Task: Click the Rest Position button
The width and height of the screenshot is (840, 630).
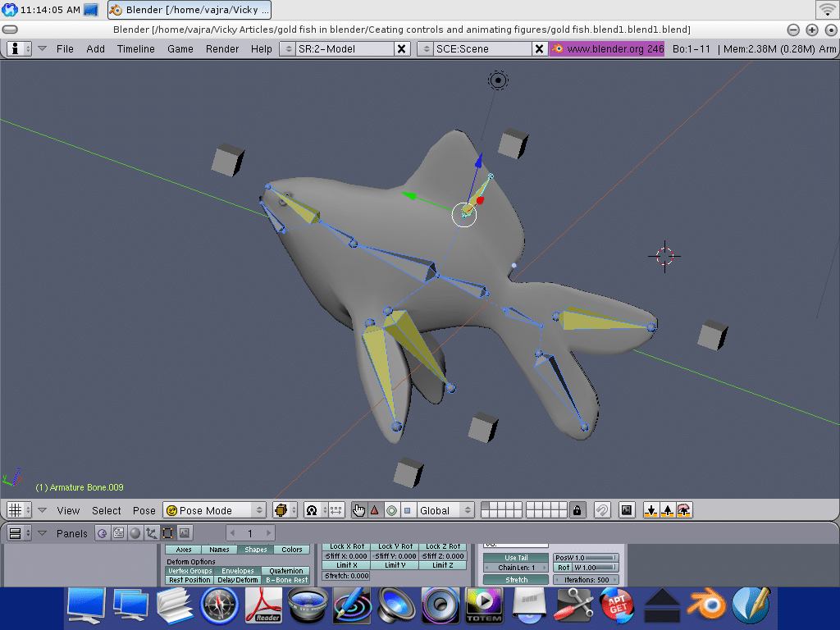Action: (189, 580)
